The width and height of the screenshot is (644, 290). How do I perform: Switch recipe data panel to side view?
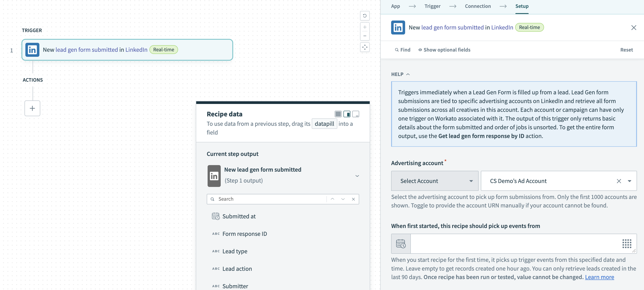coord(347,114)
